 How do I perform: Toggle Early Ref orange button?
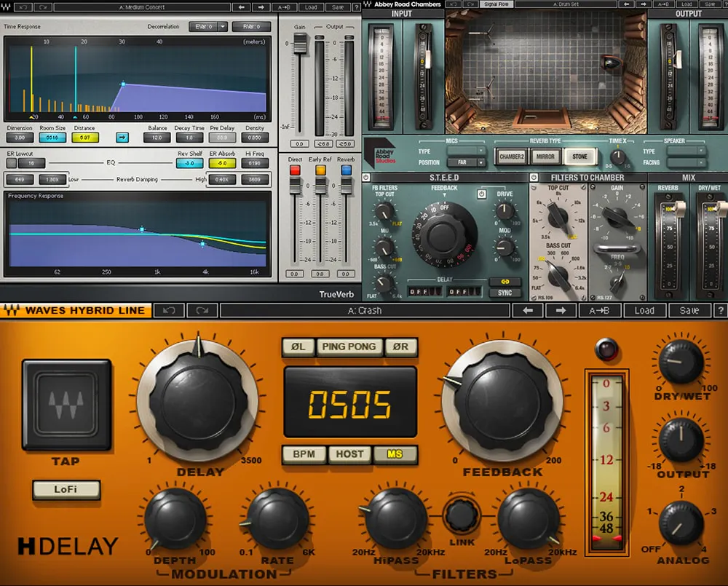[320, 170]
